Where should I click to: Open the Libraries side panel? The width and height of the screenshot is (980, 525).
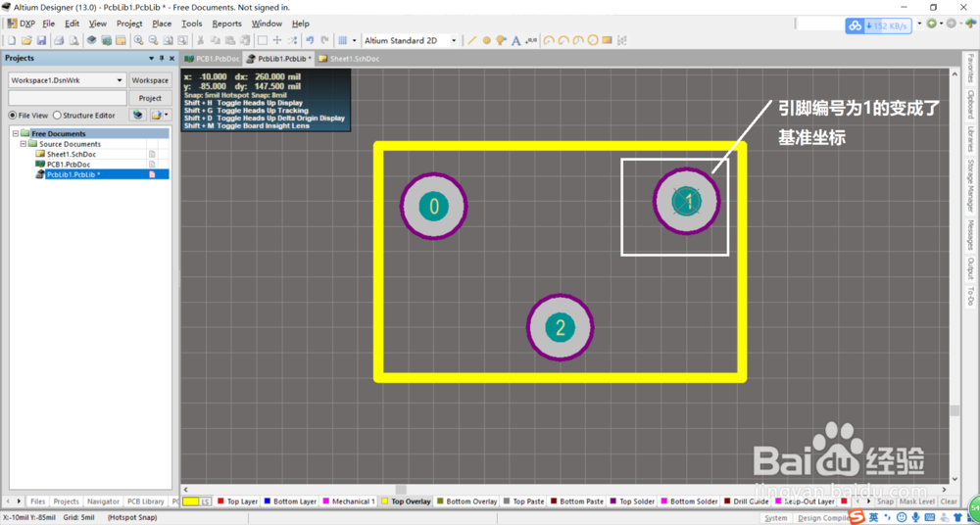tap(970, 139)
